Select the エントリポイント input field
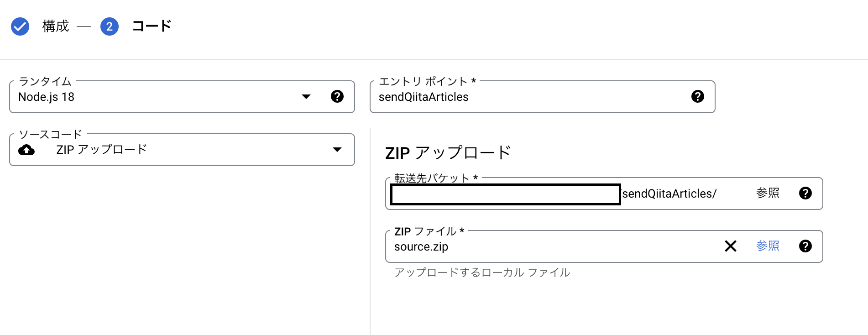This screenshot has height=335, width=868. [x=502, y=97]
